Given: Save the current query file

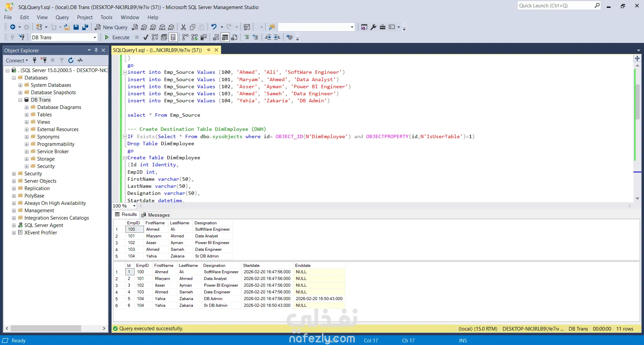Looking at the screenshot, I should [x=76, y=27].
